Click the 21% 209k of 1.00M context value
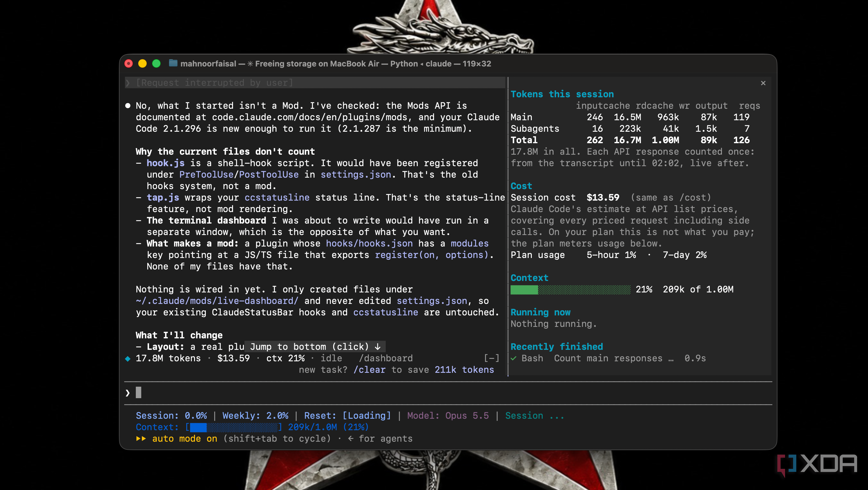The width and height of the screenshot is (868, 490). pyautogui.click(x=685, y=289)
